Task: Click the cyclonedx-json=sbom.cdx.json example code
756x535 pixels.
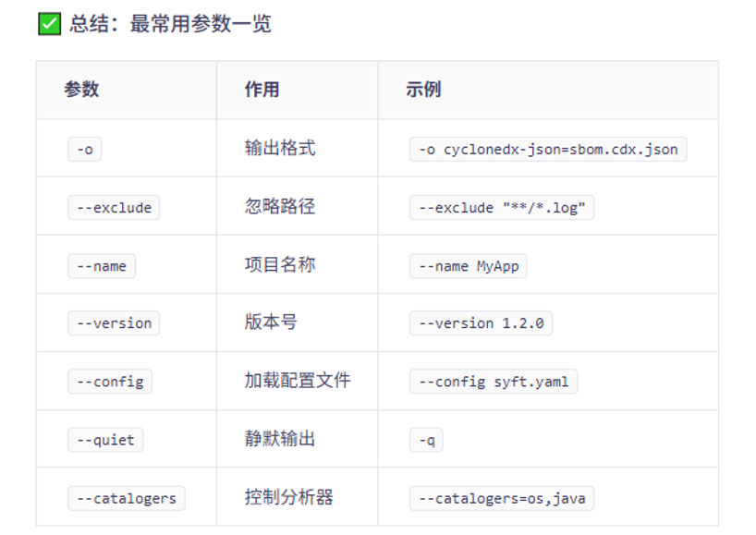Action: (548, 150)
